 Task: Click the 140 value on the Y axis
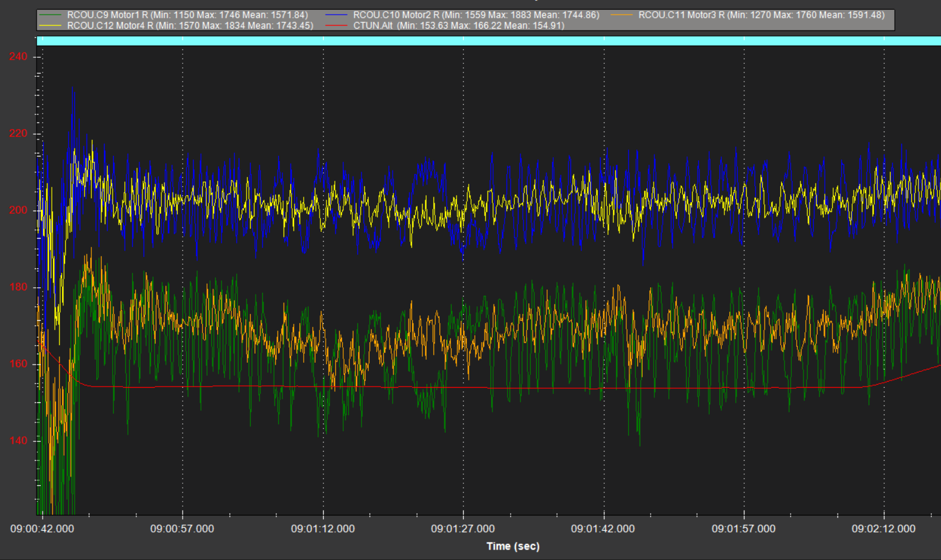coord(18,441)
